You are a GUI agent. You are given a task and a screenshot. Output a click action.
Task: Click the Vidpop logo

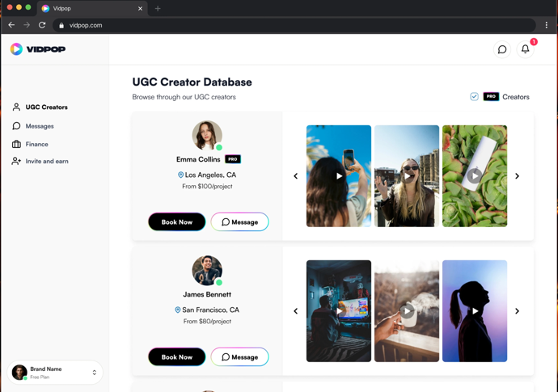click(38, 49)
